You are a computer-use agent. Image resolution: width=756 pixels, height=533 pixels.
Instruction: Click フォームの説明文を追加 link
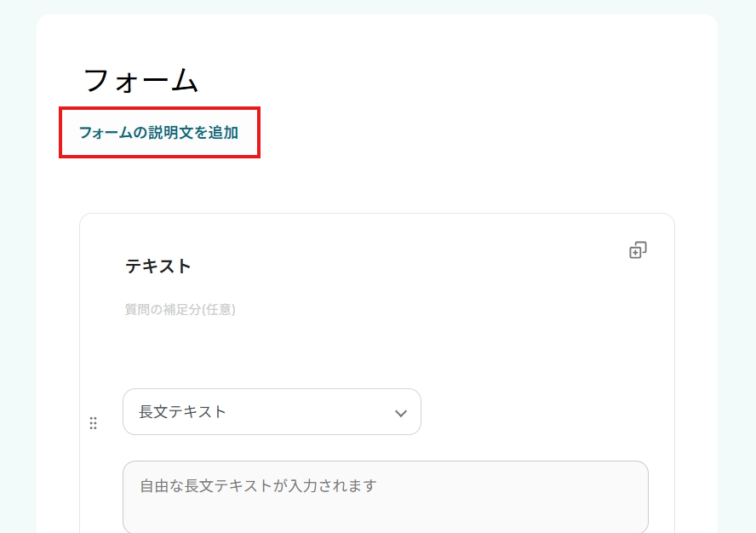point(158,133)
